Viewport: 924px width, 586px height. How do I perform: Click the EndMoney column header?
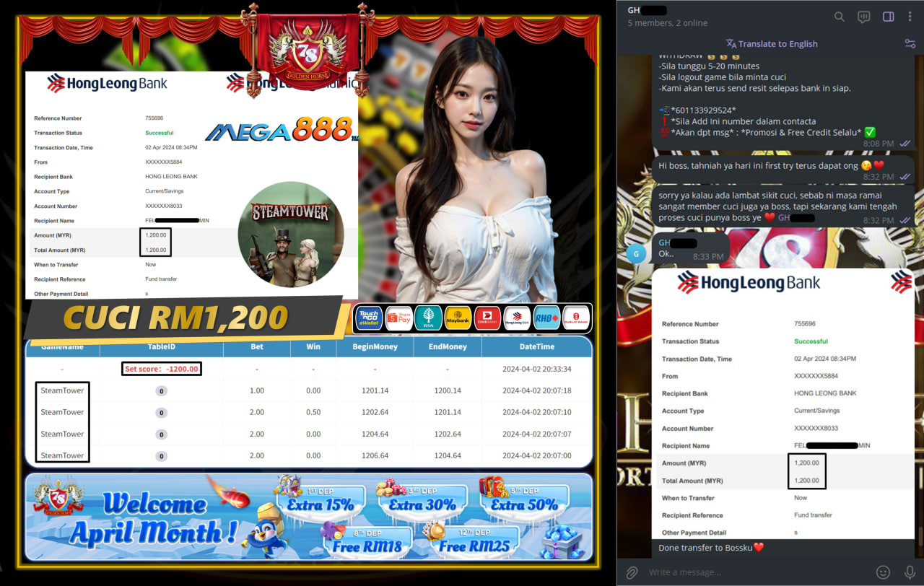pyautogui.click(x=447, y=346)
